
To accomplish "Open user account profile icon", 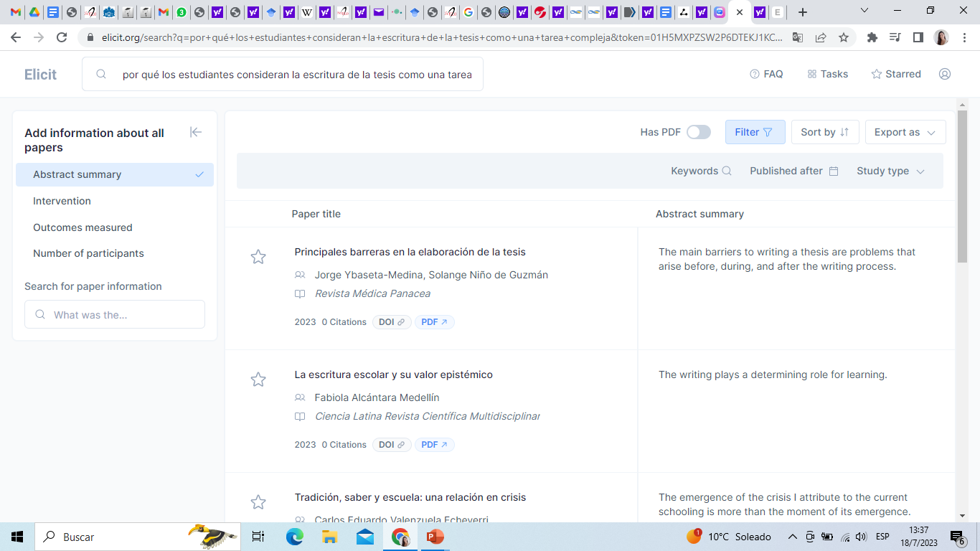I will pos(945,74).
